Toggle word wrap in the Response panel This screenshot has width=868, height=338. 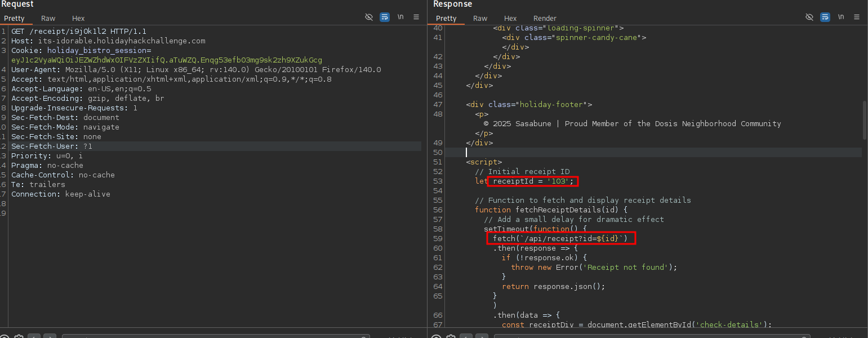(825, 17)
